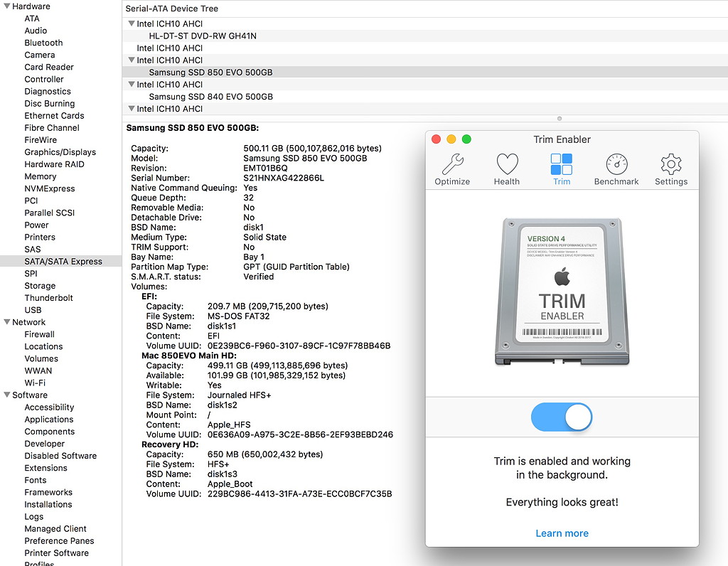Open the Benchmark gauge icon
This screenshot has height=566, width=728.
click(x=616, y=164)
